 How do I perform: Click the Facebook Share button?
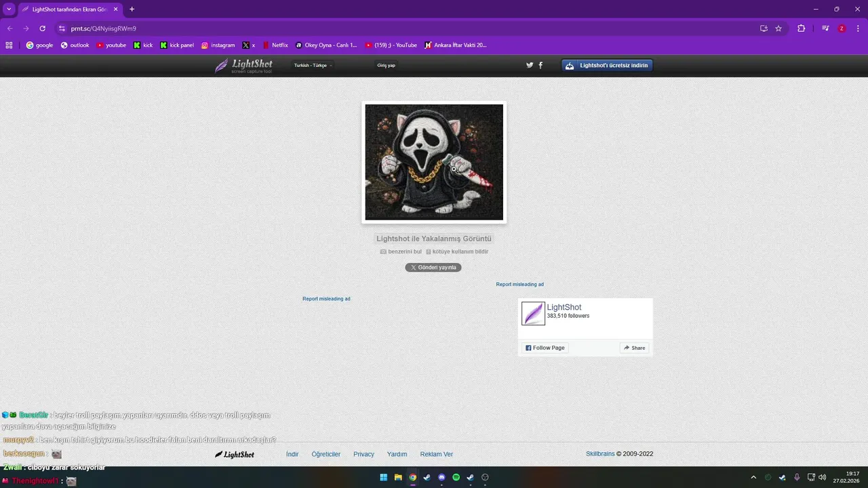[x=635, y=348]
